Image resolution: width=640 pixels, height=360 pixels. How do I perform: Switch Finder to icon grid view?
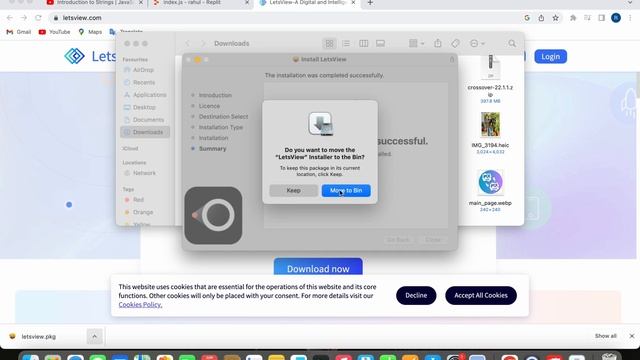point(329,43)
